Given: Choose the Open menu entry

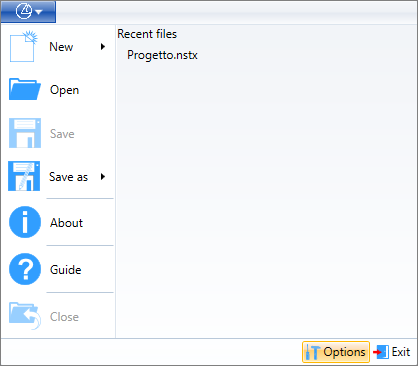Looking at the screenshot, I should [x=58, y=90].
